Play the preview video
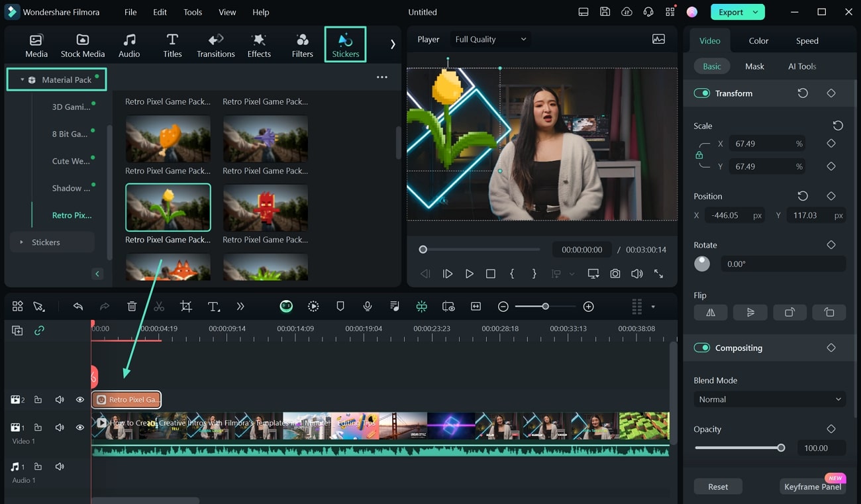 (469, 274)
